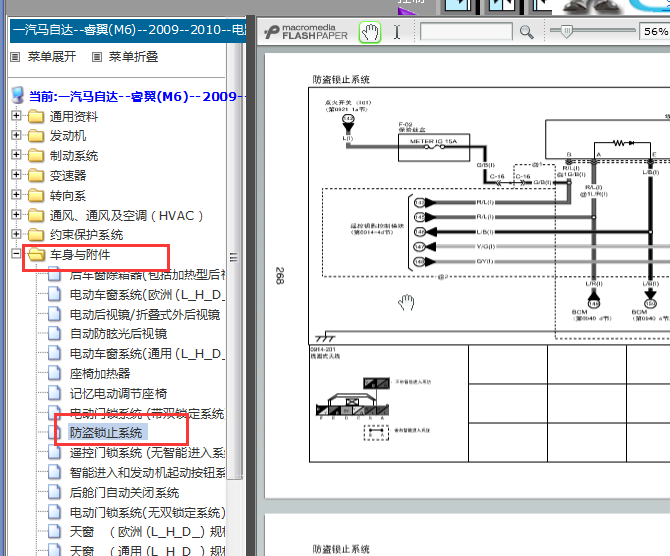Click the 发动机 folder icon

(36, 136)
